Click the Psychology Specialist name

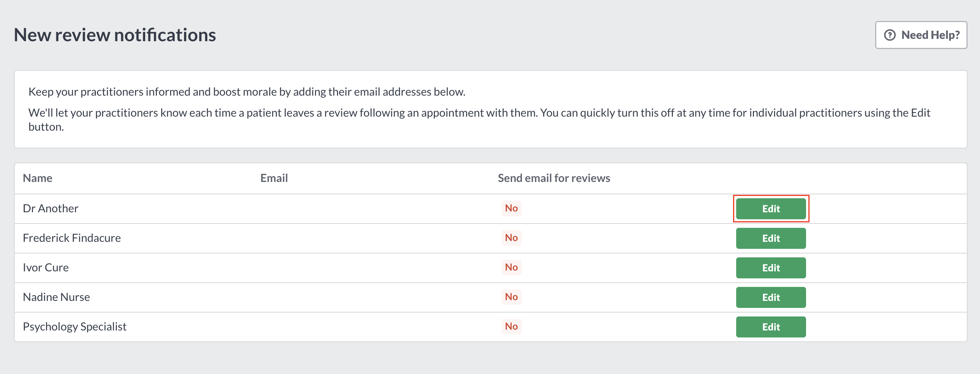75,327
